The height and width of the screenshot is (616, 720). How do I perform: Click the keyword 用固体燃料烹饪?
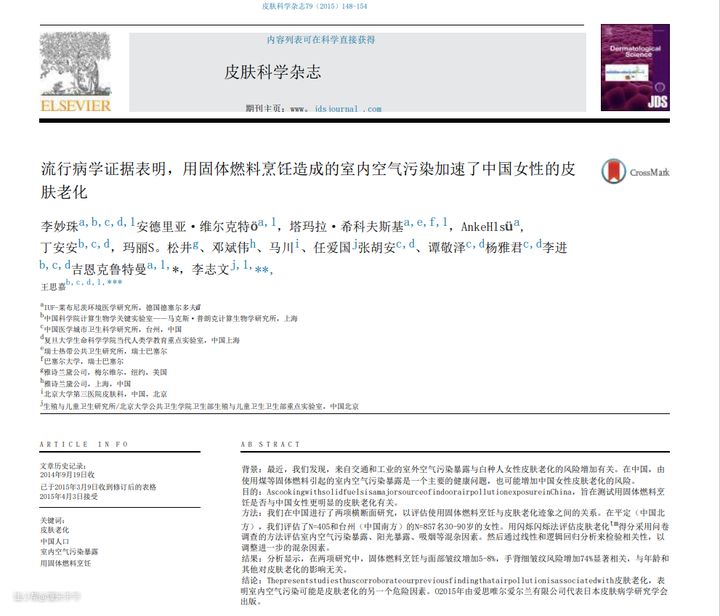pos(65,563)
